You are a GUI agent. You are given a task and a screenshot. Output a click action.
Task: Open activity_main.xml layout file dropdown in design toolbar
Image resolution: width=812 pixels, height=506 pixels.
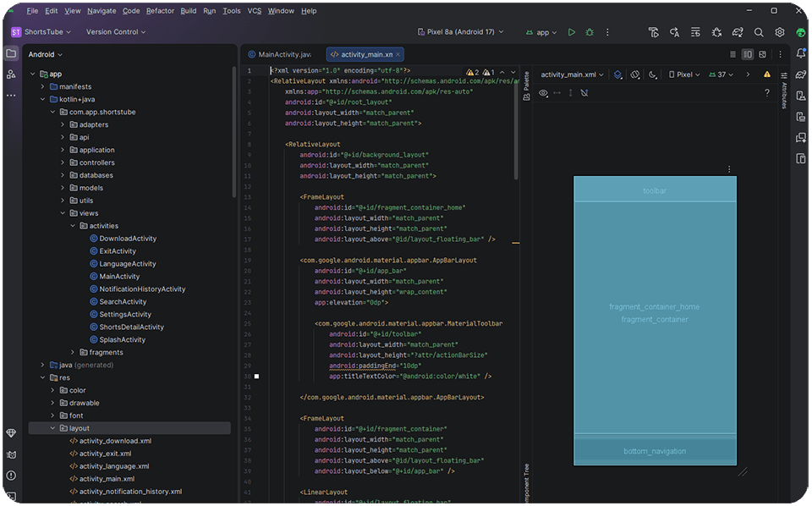tap(572, 74)
